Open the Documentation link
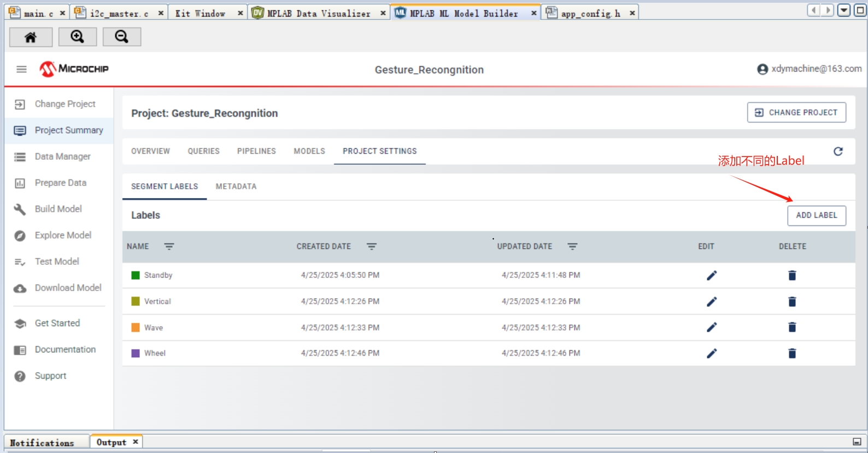The image size is (868, 453). 59,350
